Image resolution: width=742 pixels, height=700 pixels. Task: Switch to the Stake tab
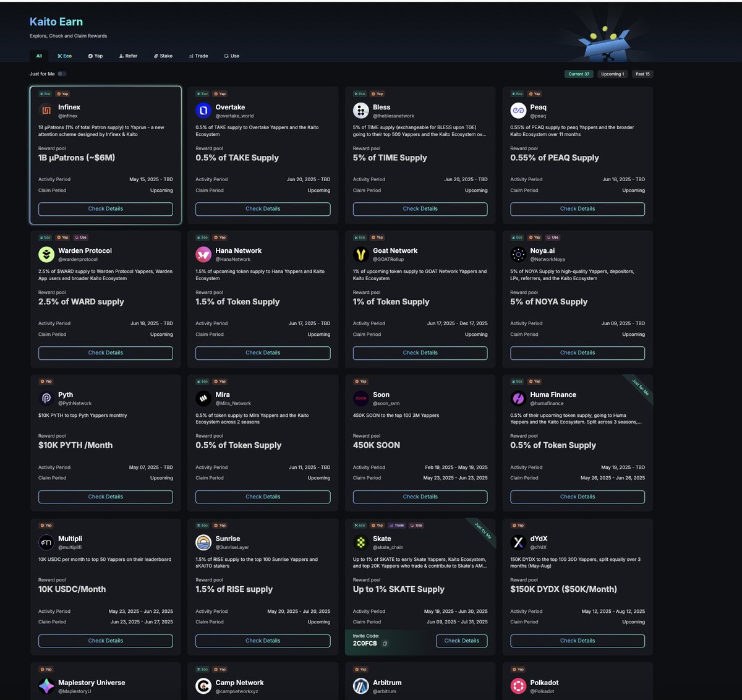click(x=163, y=56)
